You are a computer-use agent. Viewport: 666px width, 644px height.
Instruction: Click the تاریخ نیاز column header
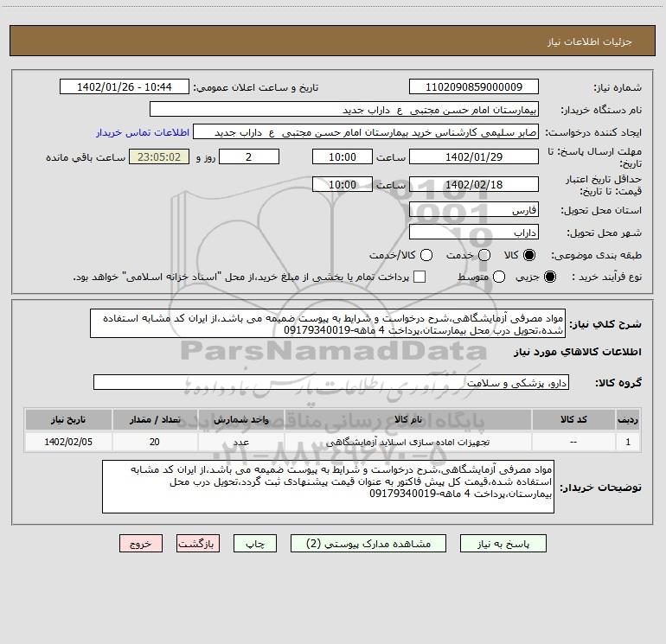[68, 419]
